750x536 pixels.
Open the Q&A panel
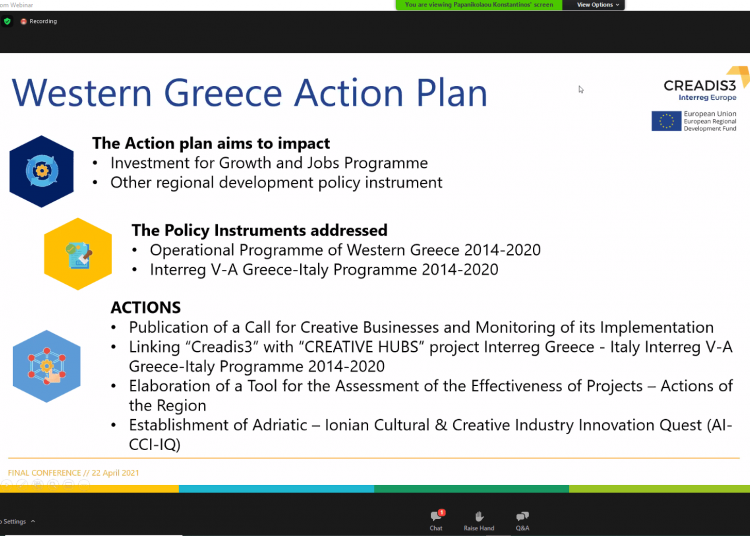(522, 518)
